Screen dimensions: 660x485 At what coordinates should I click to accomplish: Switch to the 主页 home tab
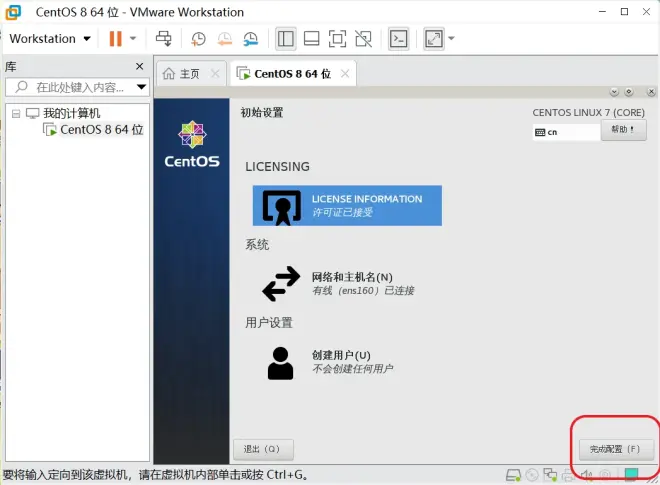[x=189, y=74]
